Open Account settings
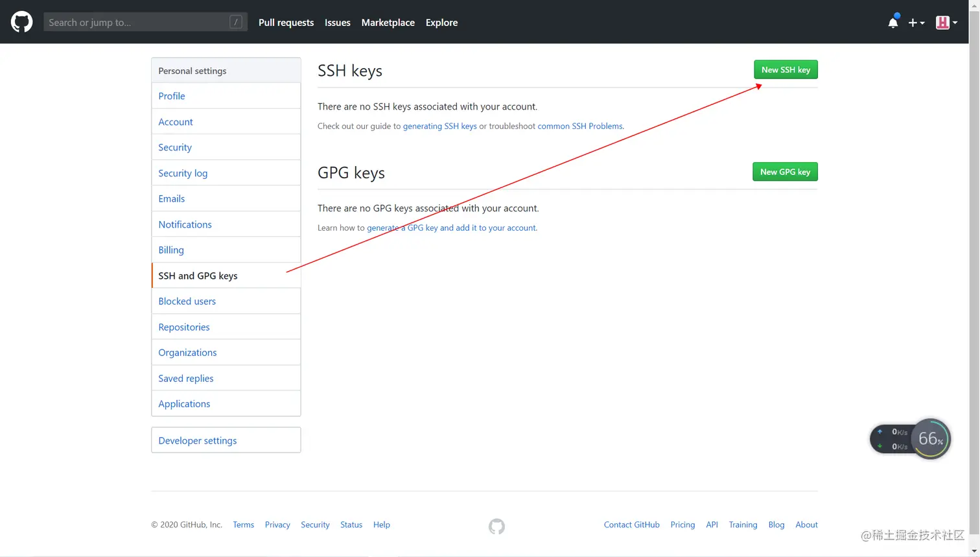Screen dimensions: 980x557 [x=226, y=122]
